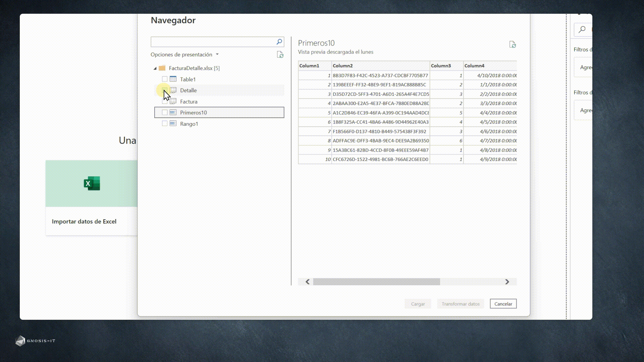Tick the Rango1 checkbox
Image resolution: width=644 pixels, height=362 pixels.
[165, 124]
